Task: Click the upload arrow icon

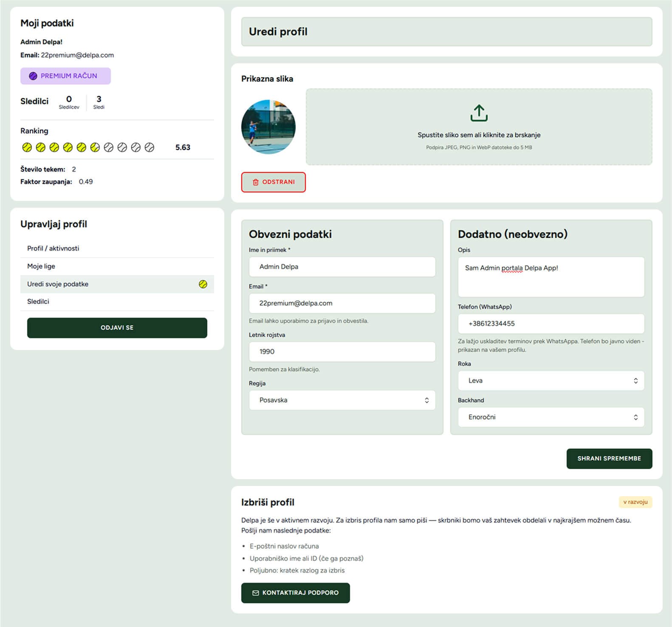Action: 479,113
